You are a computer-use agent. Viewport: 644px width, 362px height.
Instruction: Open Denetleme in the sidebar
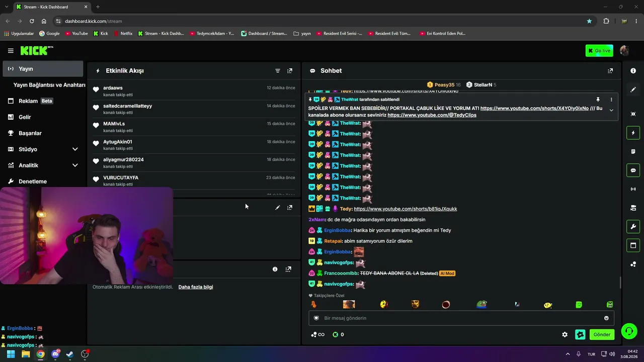43,182
